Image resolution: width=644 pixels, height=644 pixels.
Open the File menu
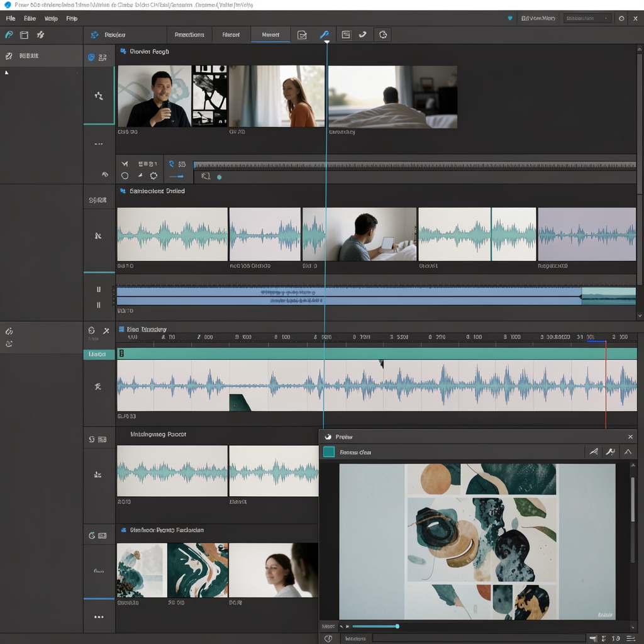point(11,18)
